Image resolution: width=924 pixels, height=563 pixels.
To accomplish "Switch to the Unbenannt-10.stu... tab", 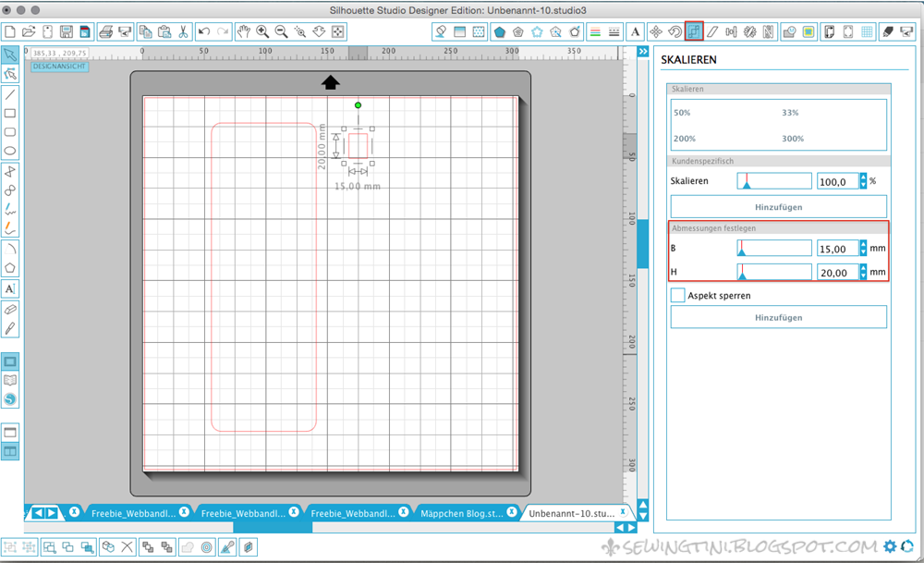I will click(x=571, y=513).
